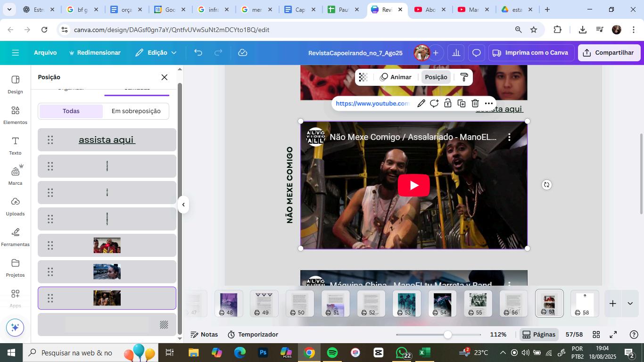Screen dimensions: 644x362
Task: Open the Design sidebar panel
Action: [15, 84]
